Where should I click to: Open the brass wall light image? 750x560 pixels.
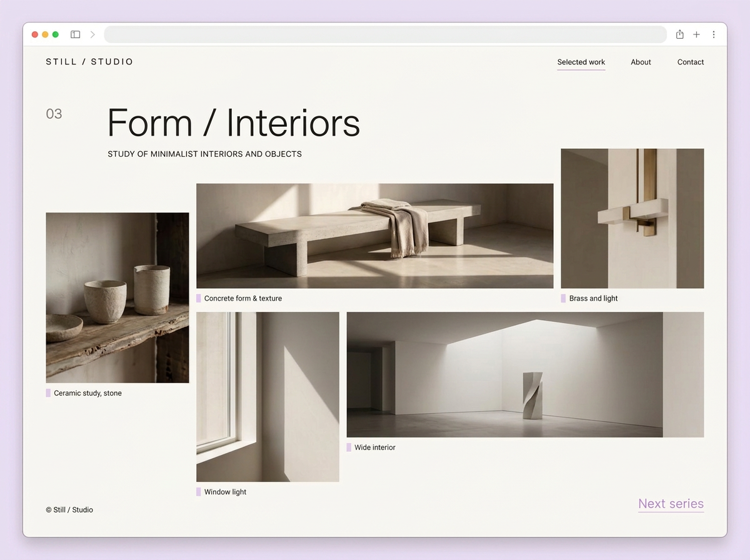(632, 218)
